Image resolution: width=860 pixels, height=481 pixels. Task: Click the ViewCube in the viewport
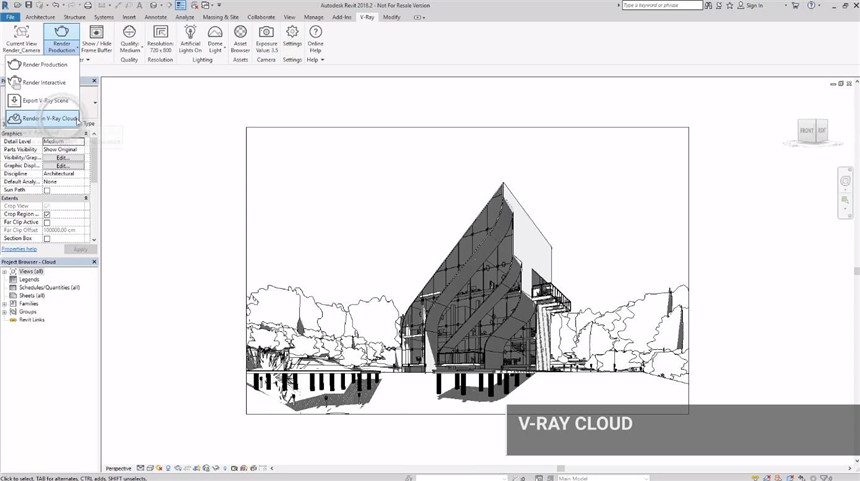coord(812,131)
